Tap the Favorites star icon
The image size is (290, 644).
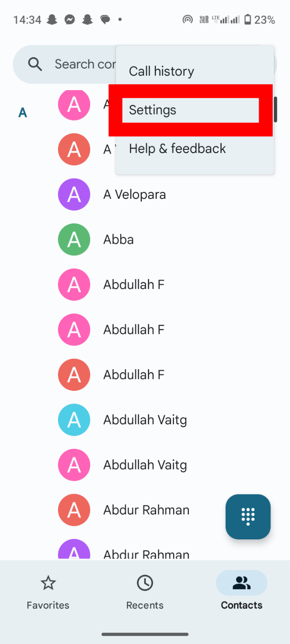pos(48,583)
